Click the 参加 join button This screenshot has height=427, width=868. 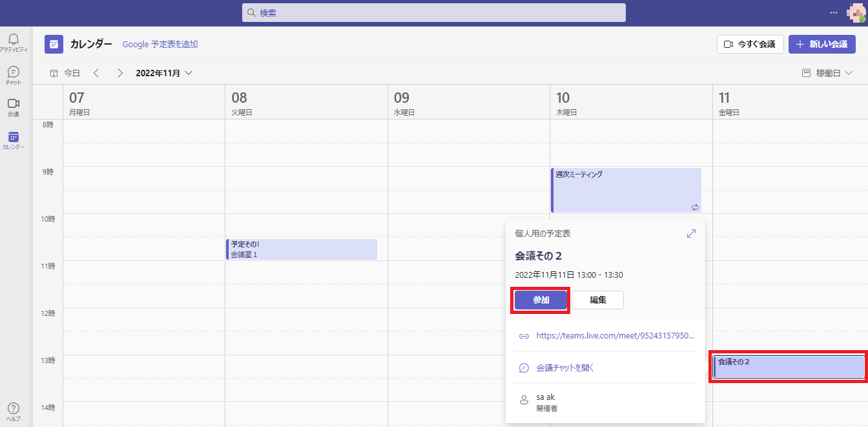(541, 300)
